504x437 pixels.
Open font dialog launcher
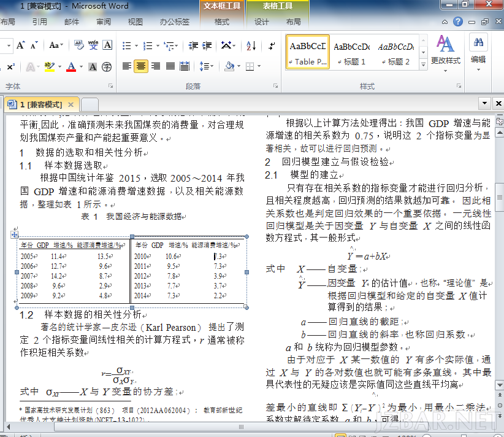pos(110,86)
